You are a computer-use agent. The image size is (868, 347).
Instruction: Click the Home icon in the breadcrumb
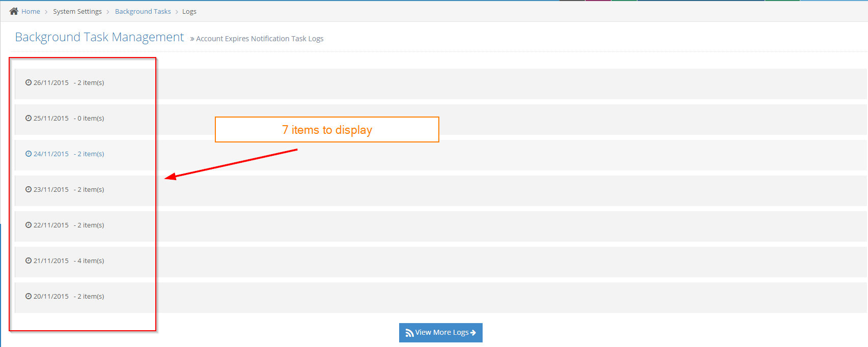click(14, 11)
